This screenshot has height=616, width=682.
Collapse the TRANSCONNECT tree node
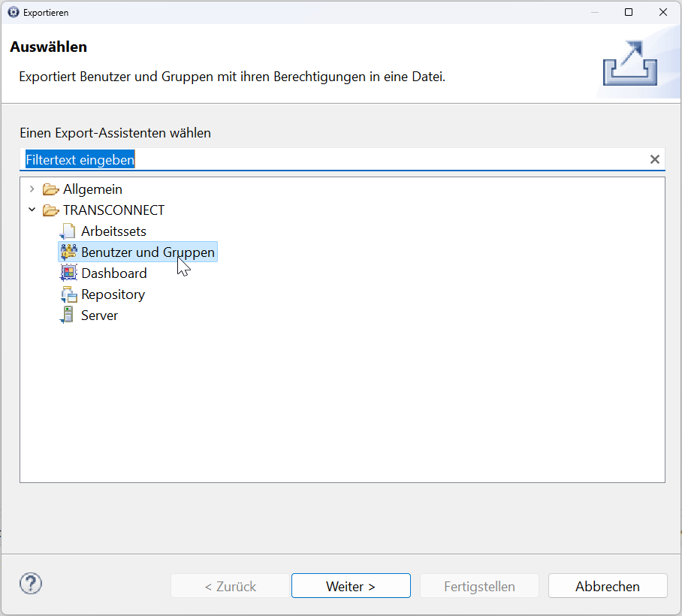tap(32, 210)
